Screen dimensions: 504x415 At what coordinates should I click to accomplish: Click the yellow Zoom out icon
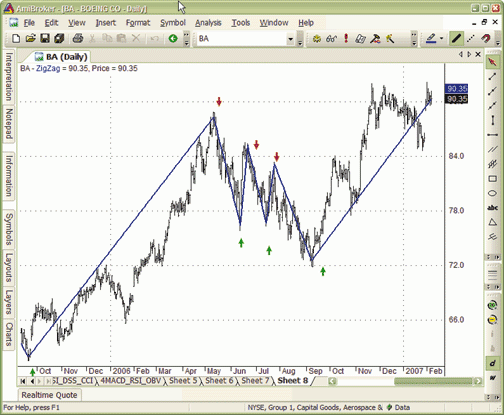[x=492, y=320]
